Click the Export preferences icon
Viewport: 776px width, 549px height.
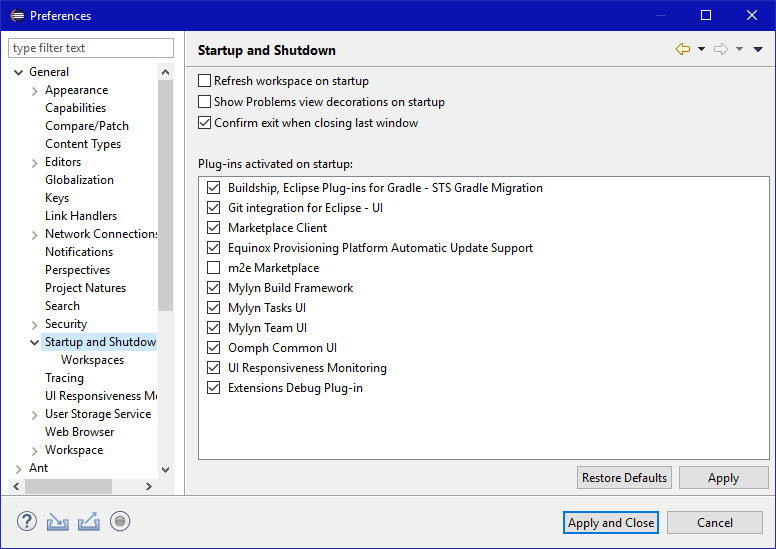[x=89, y=521]
